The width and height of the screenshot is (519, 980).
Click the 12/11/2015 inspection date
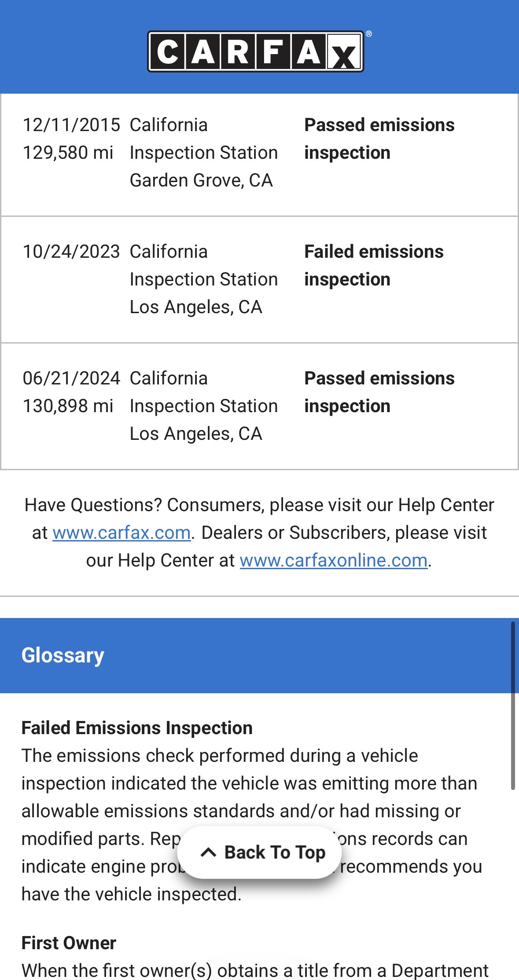(x=71, y=125)
